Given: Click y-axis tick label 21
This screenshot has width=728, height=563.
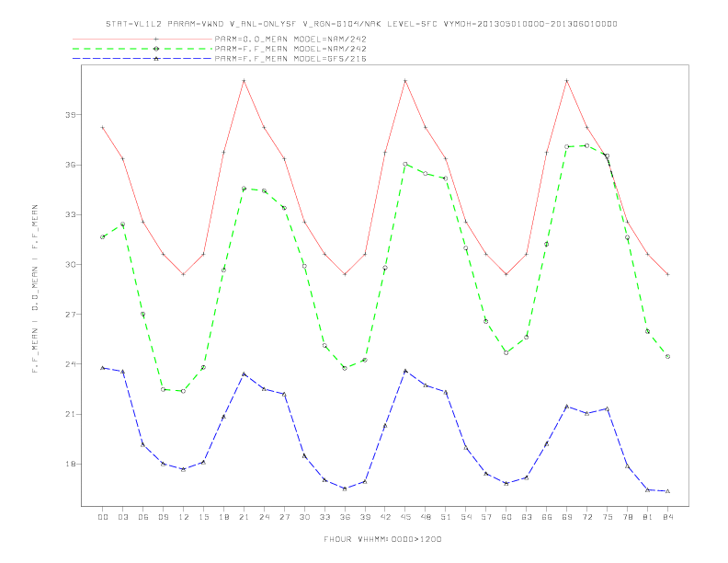Looking at the screenshot, I should coord(71,414).
